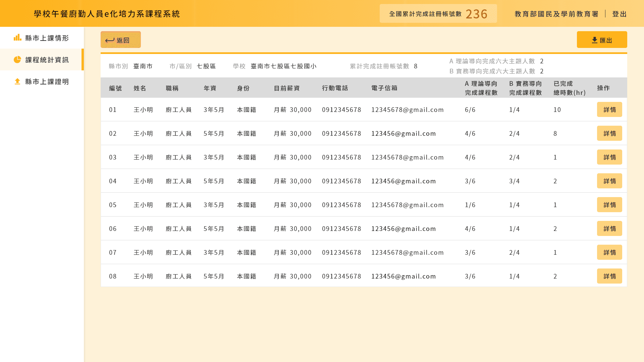
Task: Click job title 廚工人員 in row 07
Action: point(179,252)
